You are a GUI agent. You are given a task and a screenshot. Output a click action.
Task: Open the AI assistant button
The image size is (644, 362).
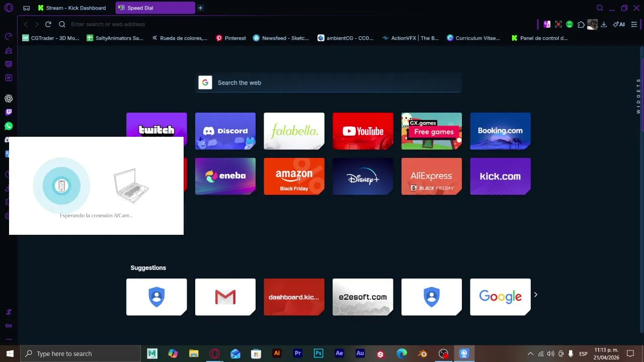tap(619, 24)
